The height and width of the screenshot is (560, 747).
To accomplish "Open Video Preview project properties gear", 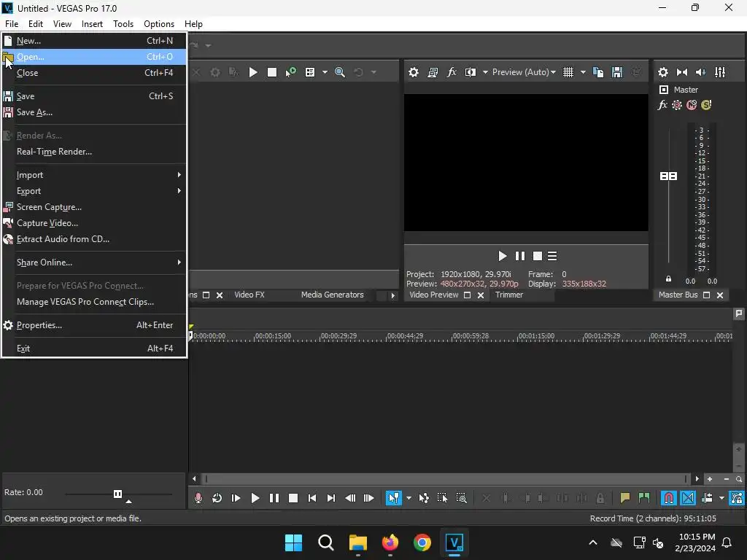I will click(x=414, y=72).
